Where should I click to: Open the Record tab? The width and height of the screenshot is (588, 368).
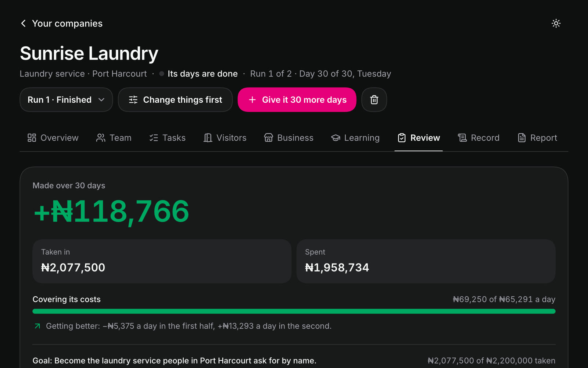pyautogui.click(x=478, y=138)
